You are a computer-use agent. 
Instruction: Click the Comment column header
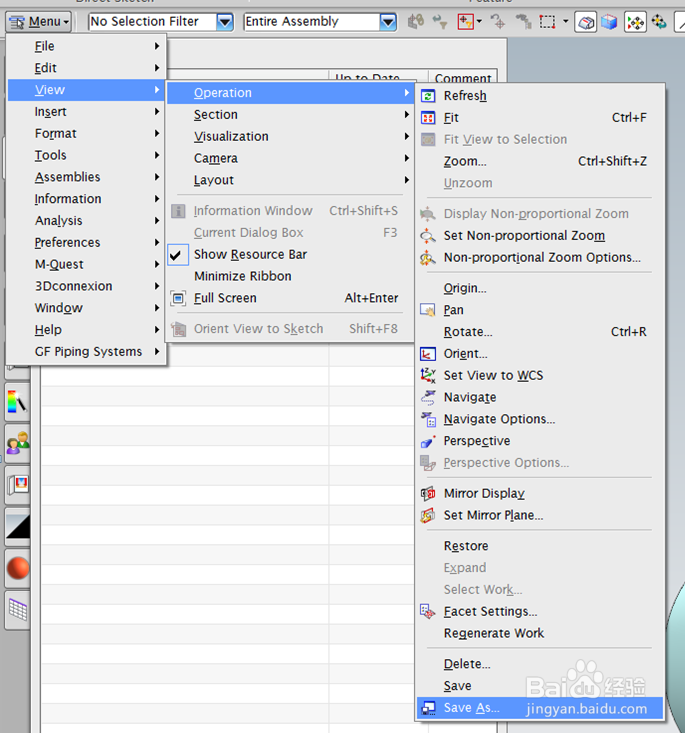[463, 77]
